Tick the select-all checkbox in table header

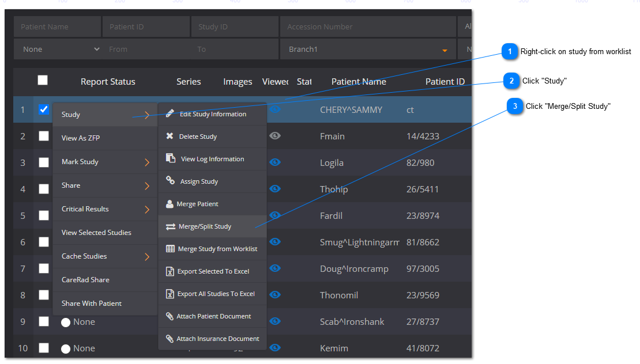(x=43, y=81)
